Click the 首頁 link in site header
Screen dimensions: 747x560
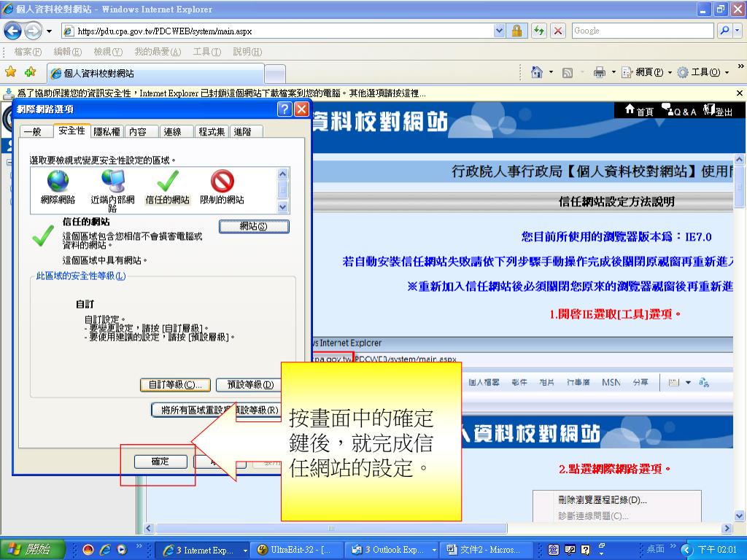coord(639,112)
